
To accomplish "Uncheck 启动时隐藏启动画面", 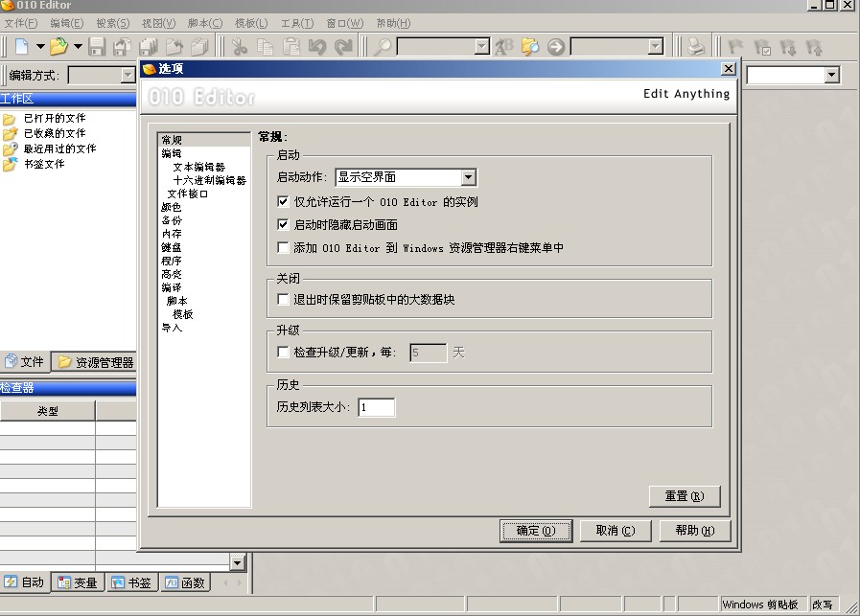I will [x=283, y=225].
